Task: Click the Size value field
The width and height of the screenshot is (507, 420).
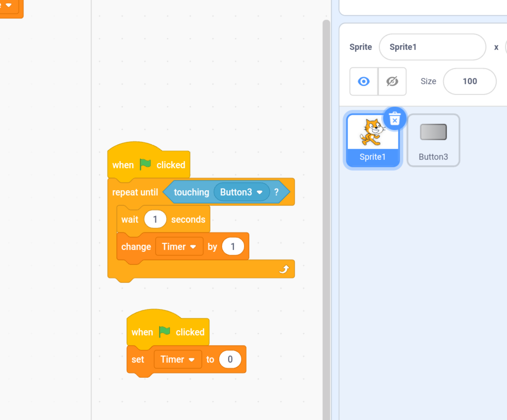Action: pyautogui.click(x=470, y=81)
